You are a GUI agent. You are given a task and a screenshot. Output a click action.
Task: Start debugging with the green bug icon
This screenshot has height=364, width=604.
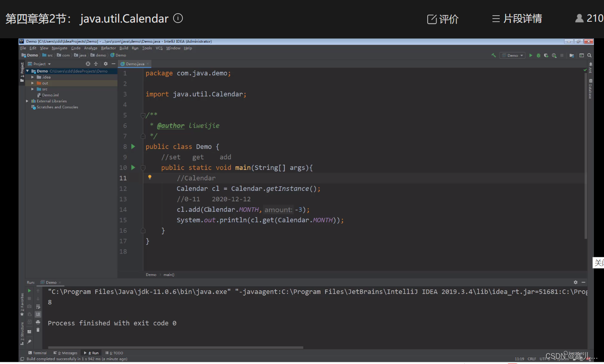point(538,56)
